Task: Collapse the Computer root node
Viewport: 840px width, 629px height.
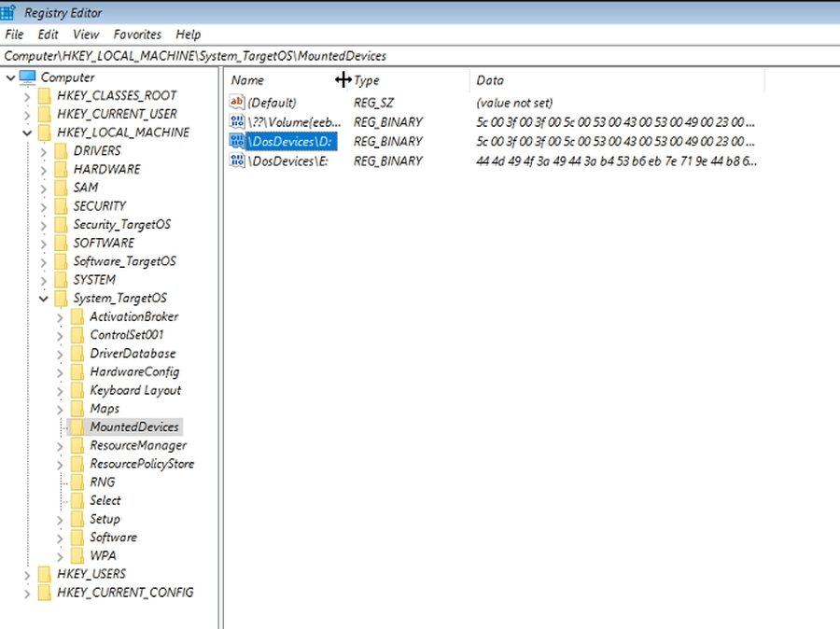Action: click(x=10, y=77)
